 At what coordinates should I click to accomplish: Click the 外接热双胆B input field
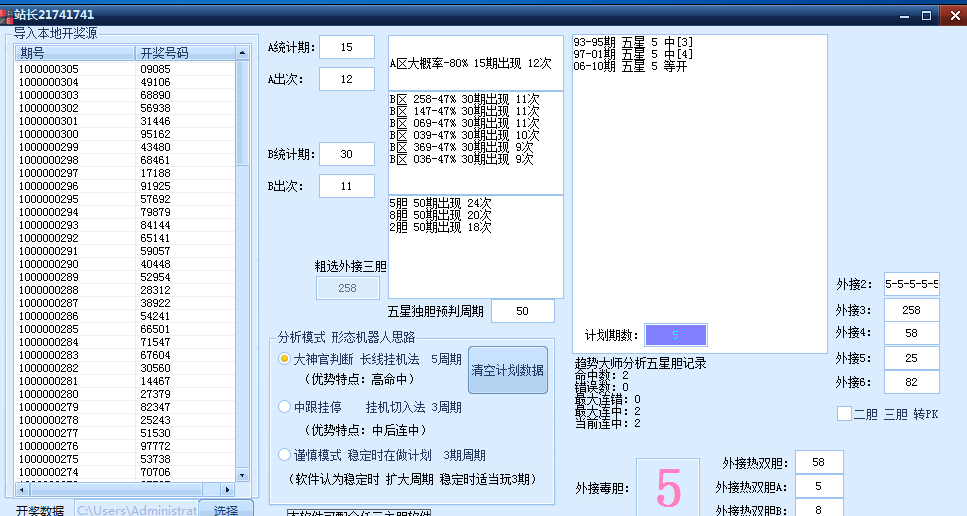(819, 509)
